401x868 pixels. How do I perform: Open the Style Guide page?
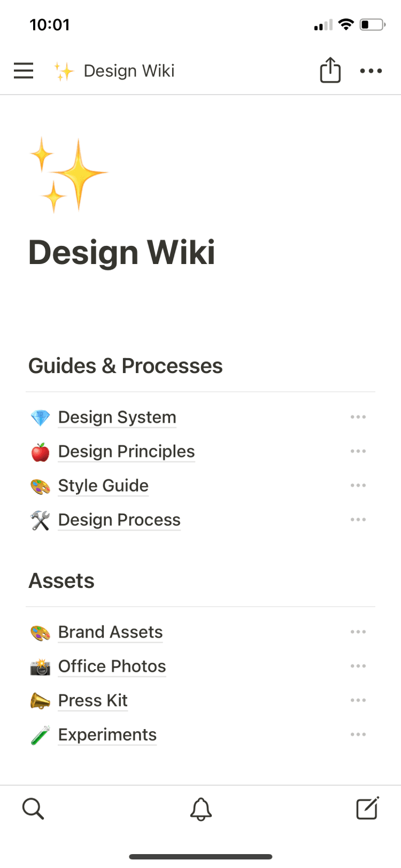(103, 485)
